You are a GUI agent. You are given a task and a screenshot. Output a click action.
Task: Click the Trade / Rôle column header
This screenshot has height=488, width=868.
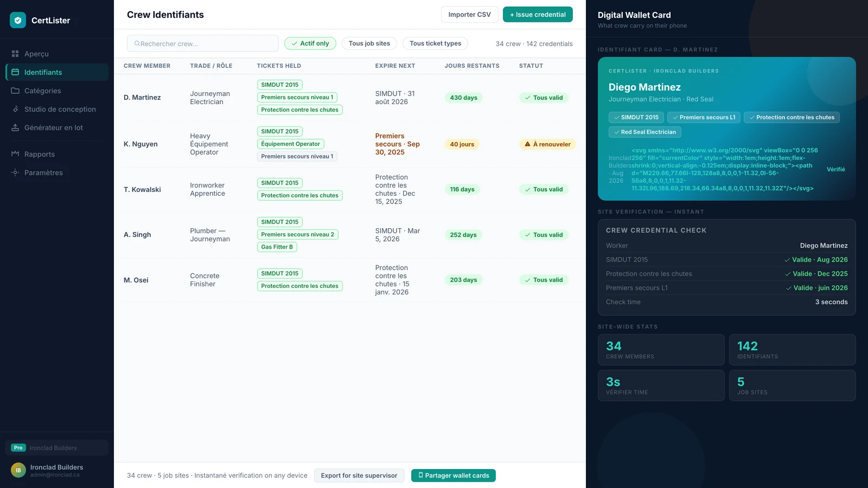[211, 66]
